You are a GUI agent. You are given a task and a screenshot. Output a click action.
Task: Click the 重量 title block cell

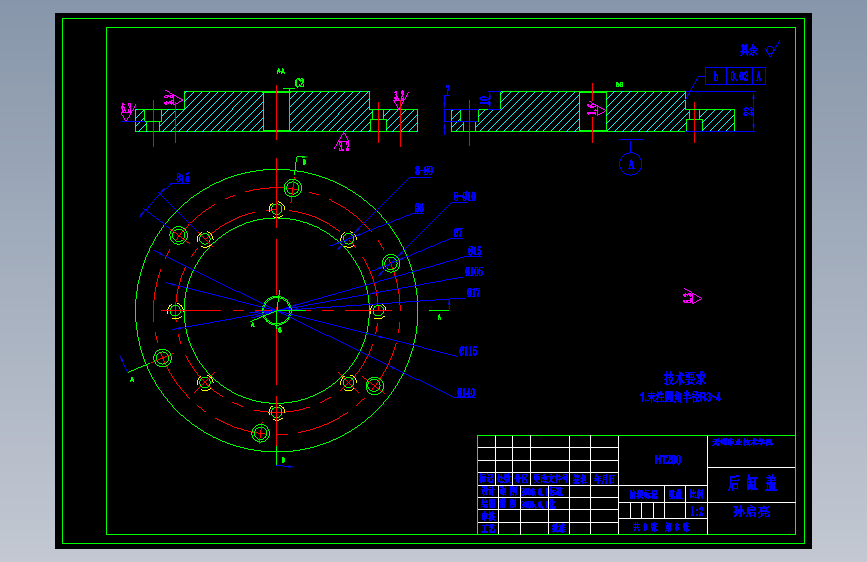tap(675, 494)
